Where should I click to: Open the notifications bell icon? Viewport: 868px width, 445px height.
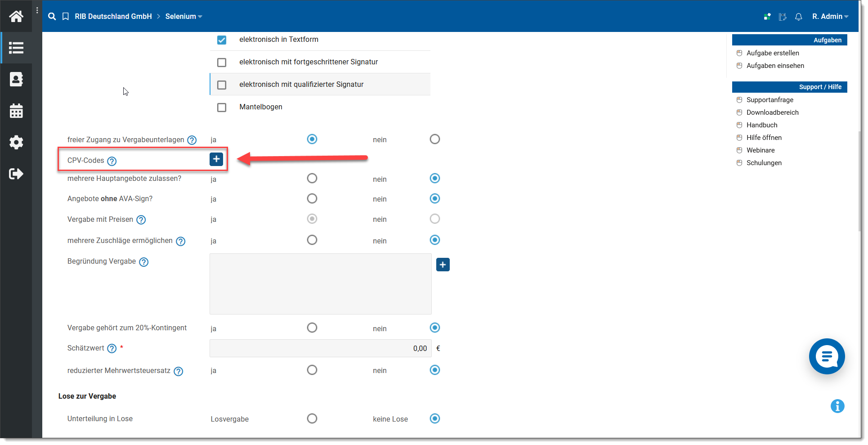(798, 17)
